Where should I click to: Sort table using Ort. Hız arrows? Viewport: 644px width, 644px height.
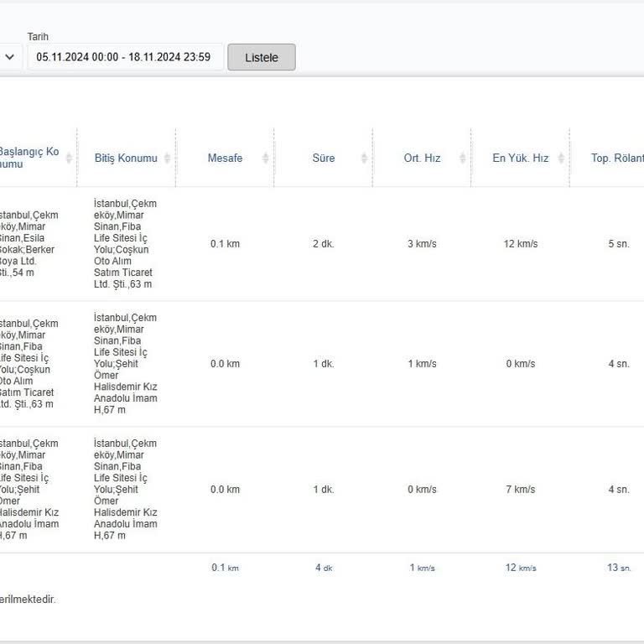[462, 158]
